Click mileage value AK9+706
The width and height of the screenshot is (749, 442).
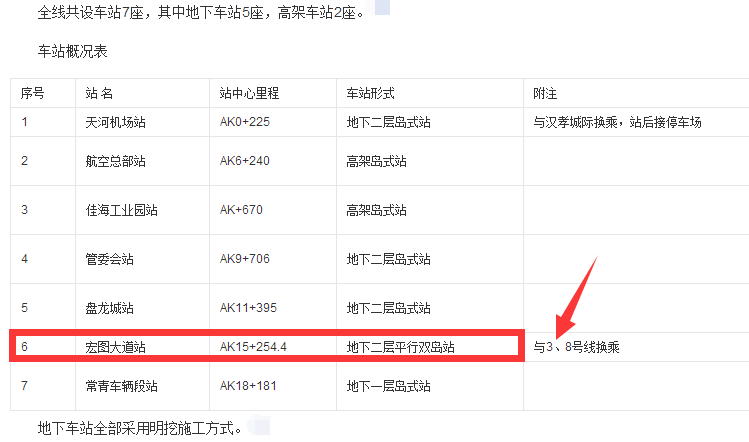[245, 259]
